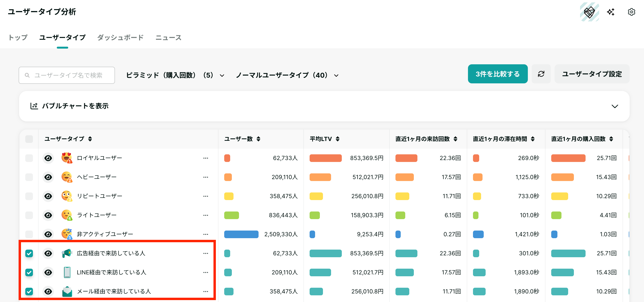Click the リピートユーザー emoji icon
This screenshot has width=644, height=302.
67,196
